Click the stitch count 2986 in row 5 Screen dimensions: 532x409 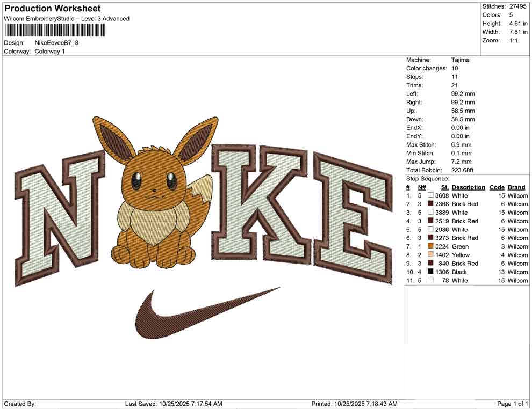[x=442, y=229]
